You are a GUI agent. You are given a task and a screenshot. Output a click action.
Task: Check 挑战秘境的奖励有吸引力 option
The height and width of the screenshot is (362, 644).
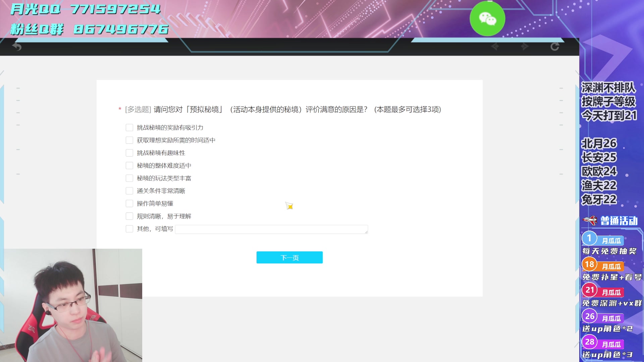click(x=129, y=128)
